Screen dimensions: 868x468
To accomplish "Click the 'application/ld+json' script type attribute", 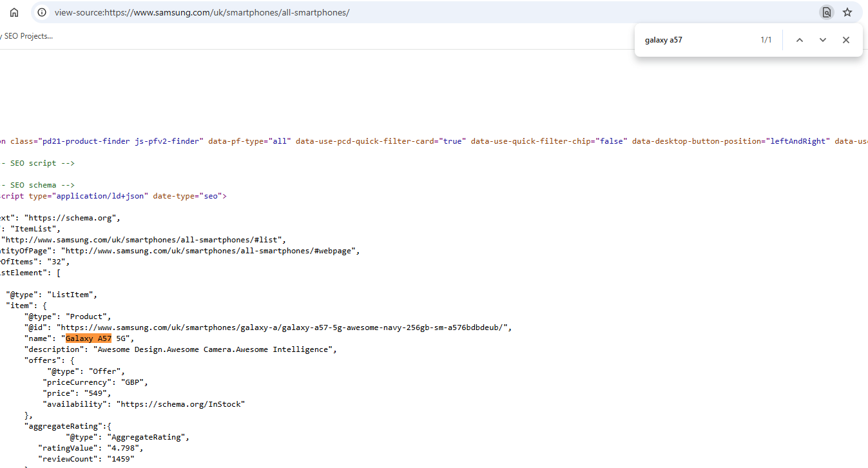I will coord(88,196).
